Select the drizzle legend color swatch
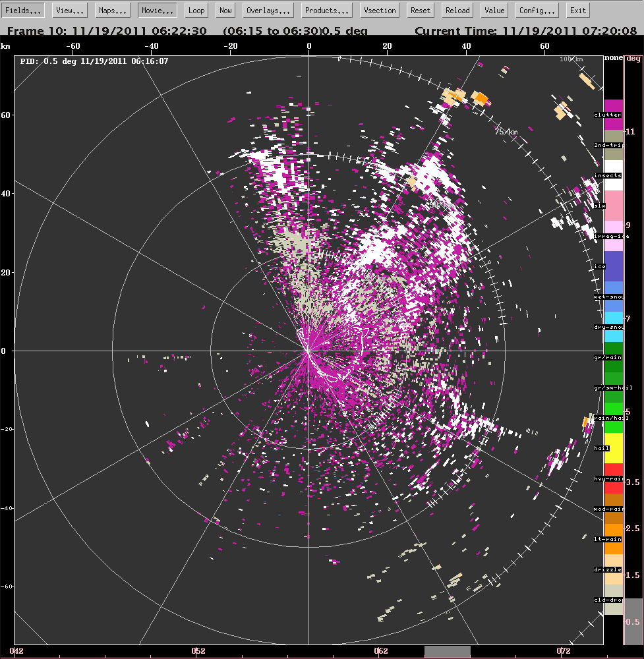 tap(614, 569)
